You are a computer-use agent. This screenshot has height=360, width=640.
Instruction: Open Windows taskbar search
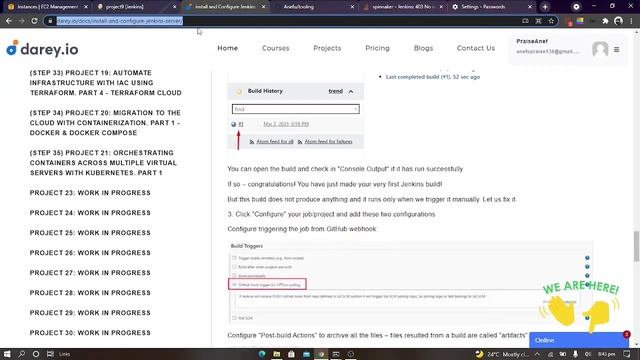(22, 354)
